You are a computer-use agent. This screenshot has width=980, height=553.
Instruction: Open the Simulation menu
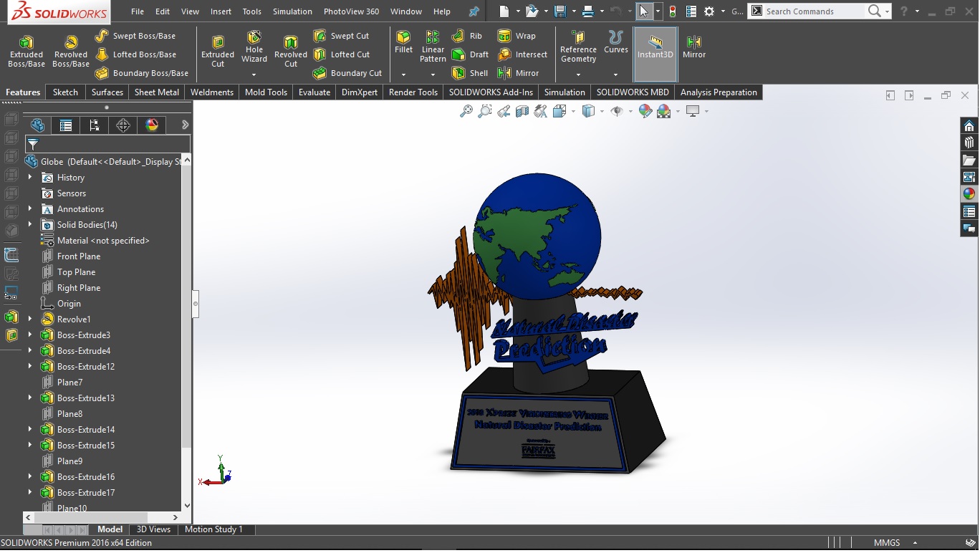tap(292, 11)
